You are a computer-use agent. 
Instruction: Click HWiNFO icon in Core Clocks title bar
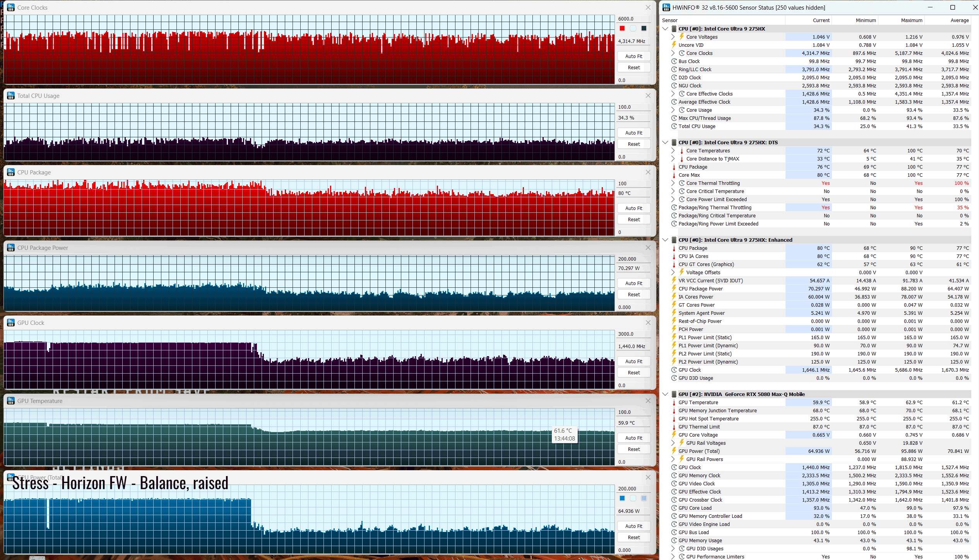point(11,7)
